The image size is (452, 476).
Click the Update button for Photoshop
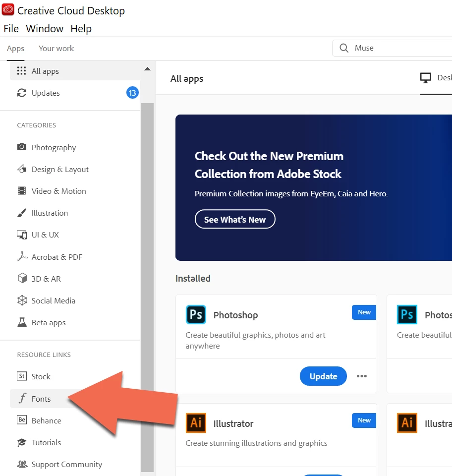(x=323, y=376)
